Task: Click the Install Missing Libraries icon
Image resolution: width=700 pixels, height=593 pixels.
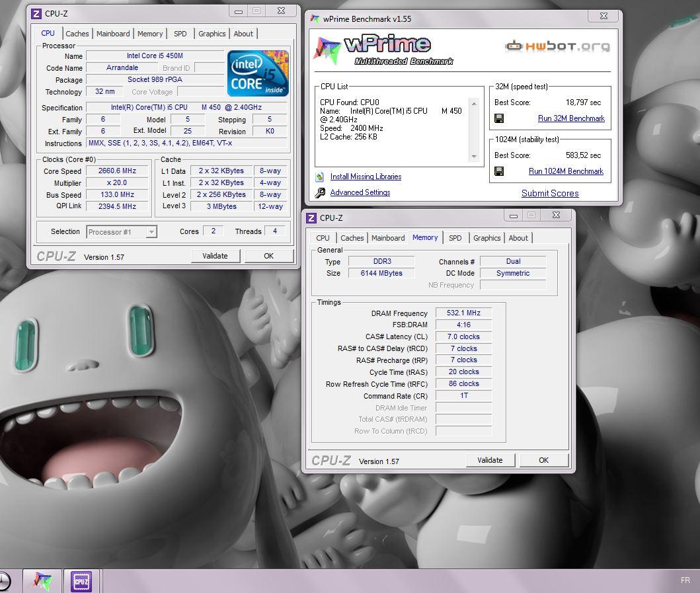Action: pos(320,177)
